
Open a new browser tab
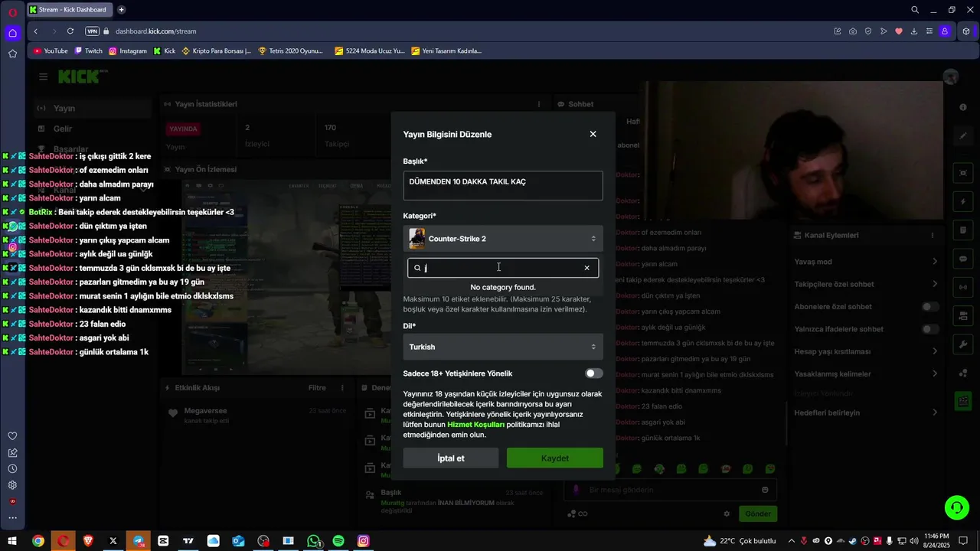(121, 10)
